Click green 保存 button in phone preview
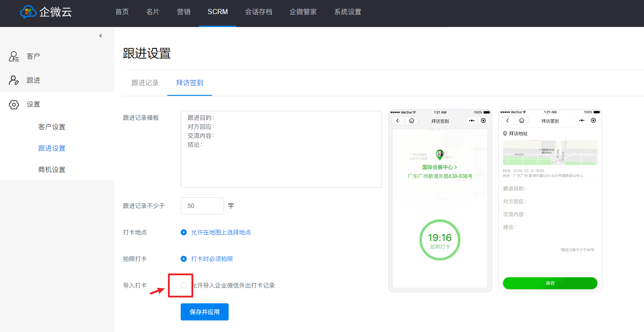 550,283
